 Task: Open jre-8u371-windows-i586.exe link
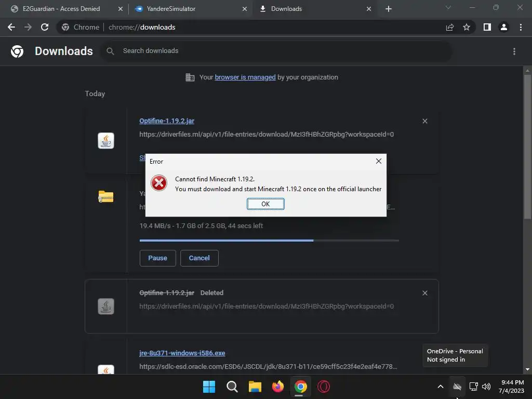tap(182, 353)
